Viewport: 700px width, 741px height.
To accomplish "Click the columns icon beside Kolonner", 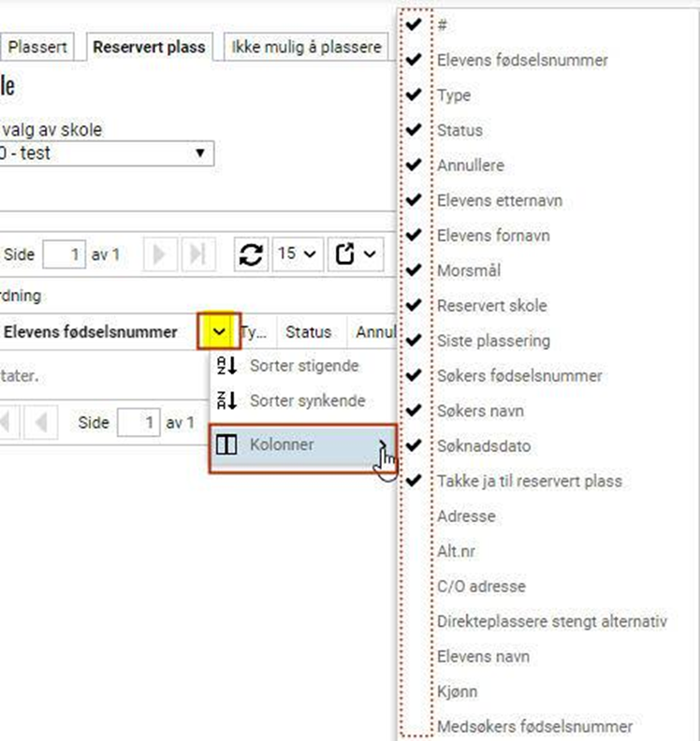I will pyautogui.click(x=226, y=445).
